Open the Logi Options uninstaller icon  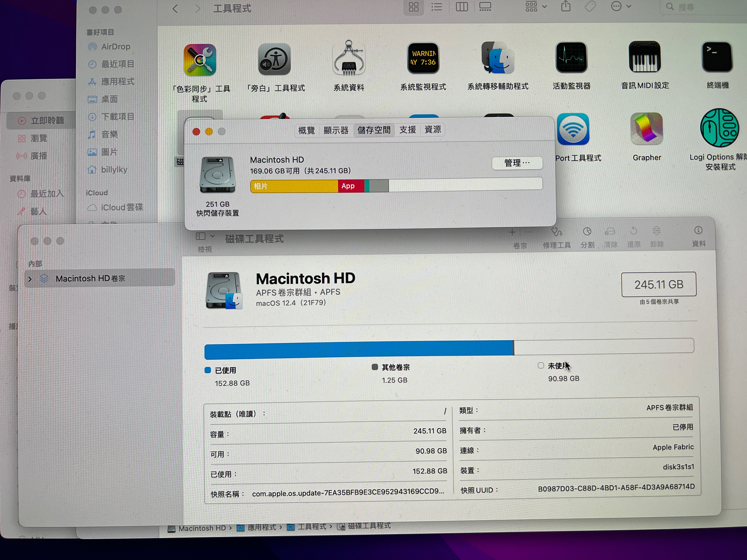pos(720,128)
